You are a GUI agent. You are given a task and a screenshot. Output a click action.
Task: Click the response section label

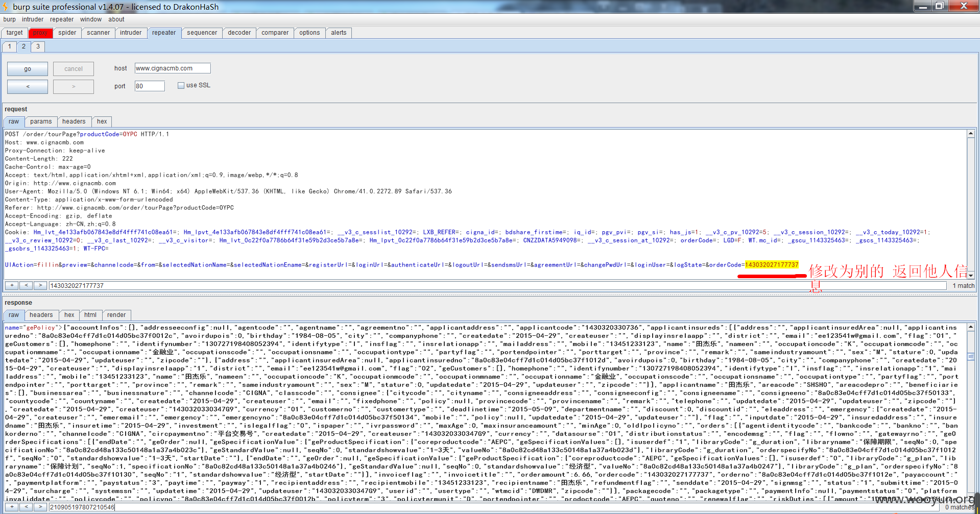tap(18, 303)
